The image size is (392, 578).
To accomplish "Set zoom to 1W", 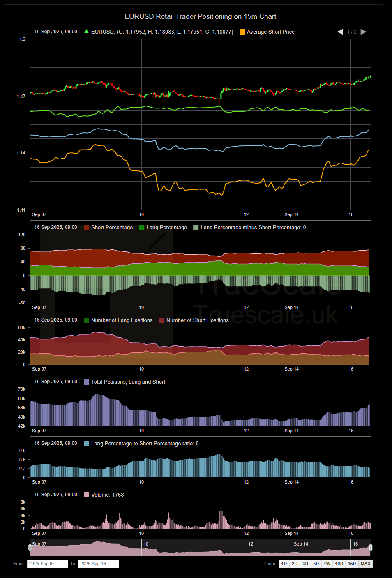I will pos(327,564).
